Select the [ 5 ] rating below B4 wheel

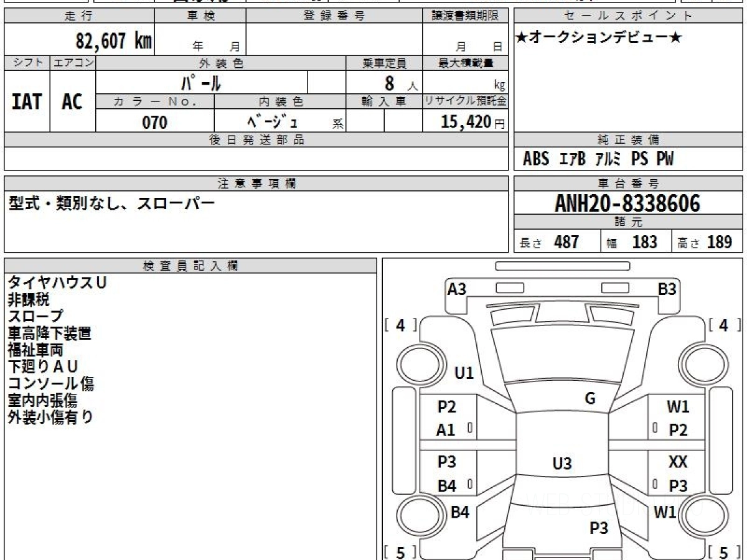[x=401, y=552]
